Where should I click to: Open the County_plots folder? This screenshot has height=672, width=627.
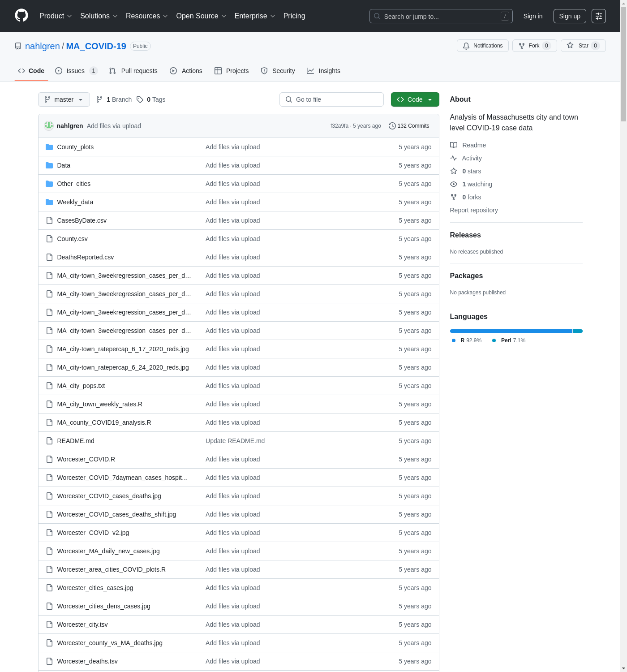[75, 147]
